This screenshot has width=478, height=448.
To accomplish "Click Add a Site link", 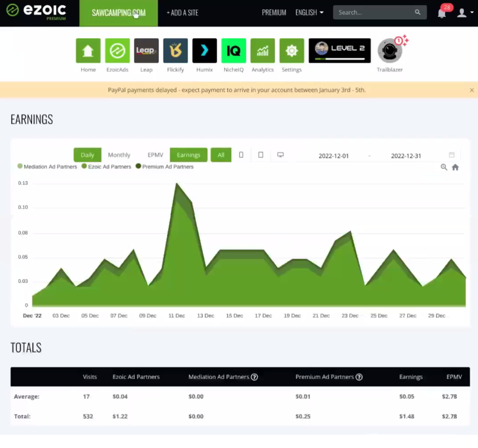I will [x=183, y=12].
